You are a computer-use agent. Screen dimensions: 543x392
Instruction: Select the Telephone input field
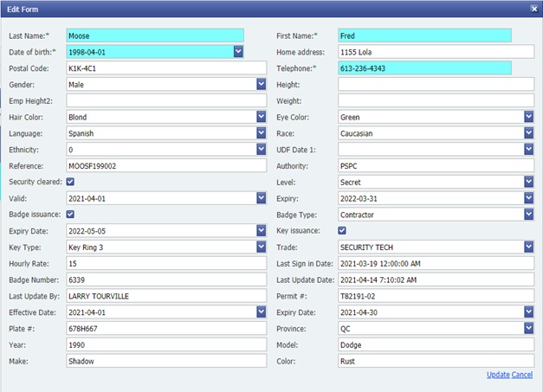[423, 67]
